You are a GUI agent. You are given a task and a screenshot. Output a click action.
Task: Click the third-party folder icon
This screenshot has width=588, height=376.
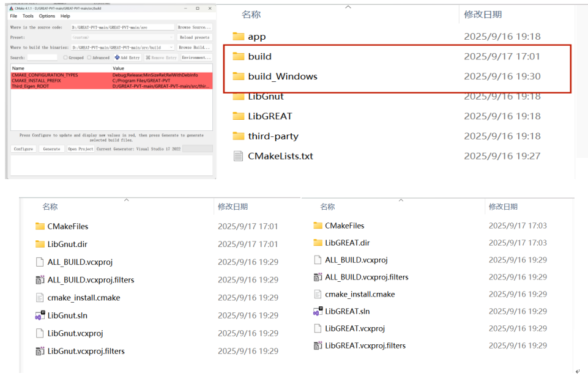tap(238, 136)
